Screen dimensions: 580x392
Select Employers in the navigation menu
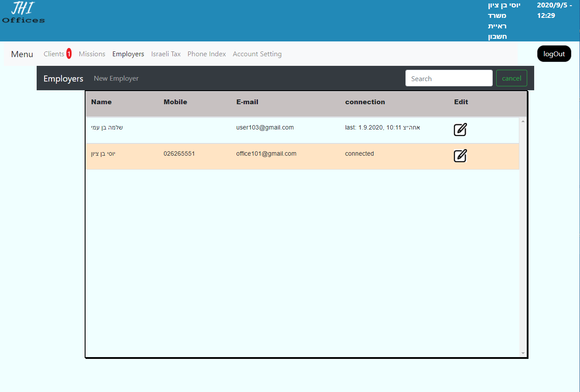tap(128, 54)
